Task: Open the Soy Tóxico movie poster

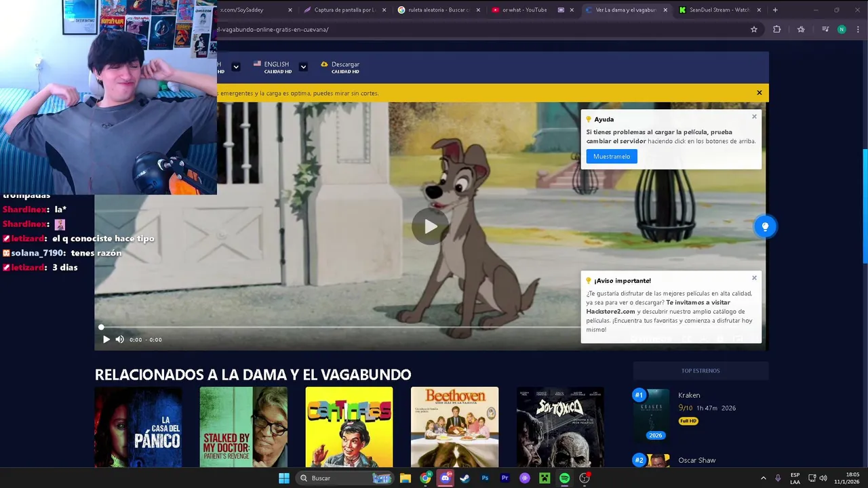Action: (x=560, y=427)
